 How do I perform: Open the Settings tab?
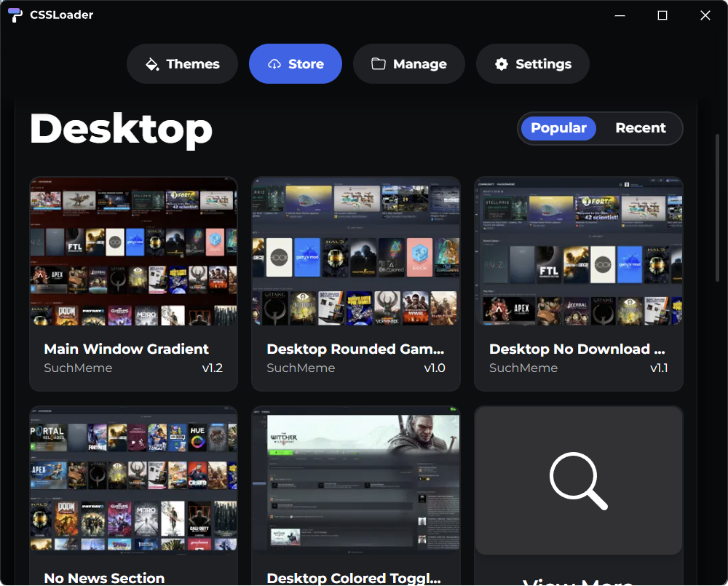(x=533, y=63)
